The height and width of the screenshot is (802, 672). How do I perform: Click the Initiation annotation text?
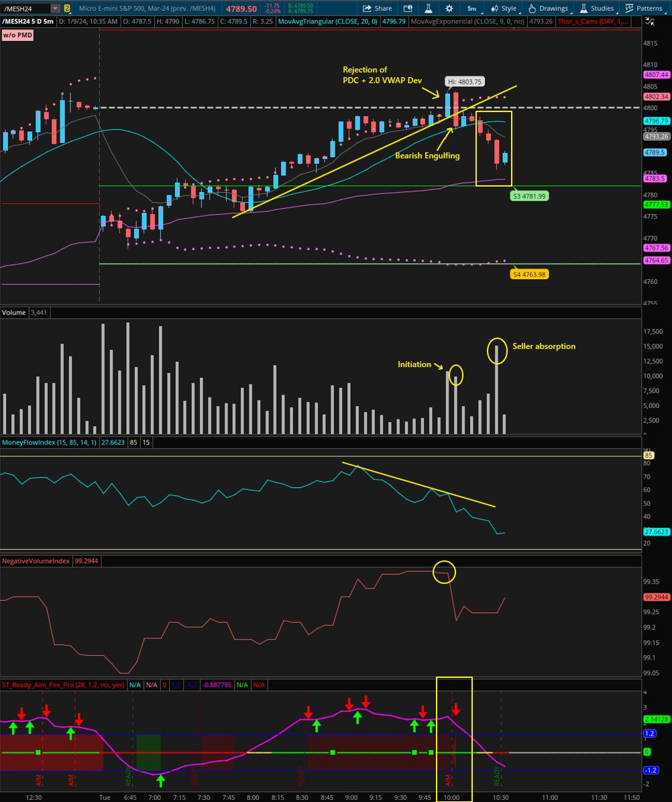click(x=414, y=364)
